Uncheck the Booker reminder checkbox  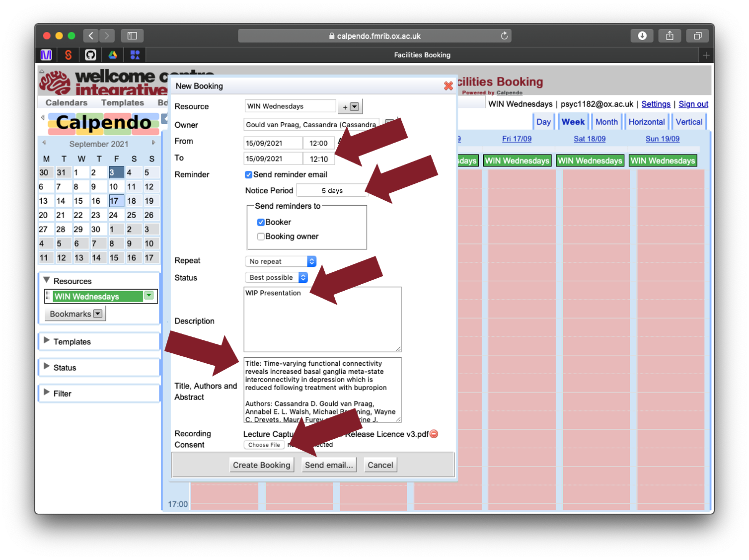[260, 222]
